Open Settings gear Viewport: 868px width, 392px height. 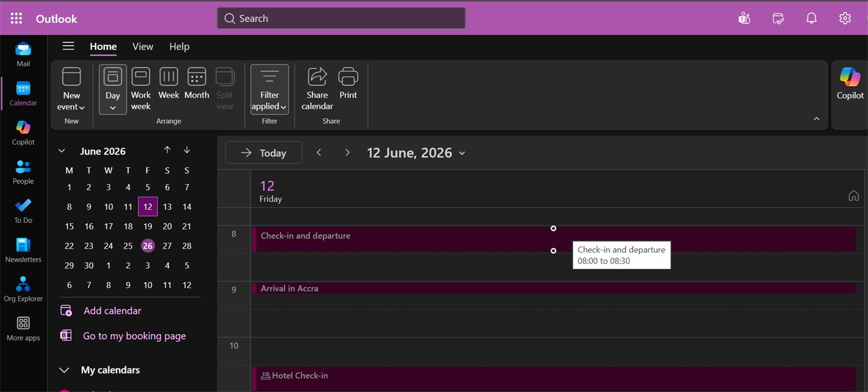pos(845,19)
